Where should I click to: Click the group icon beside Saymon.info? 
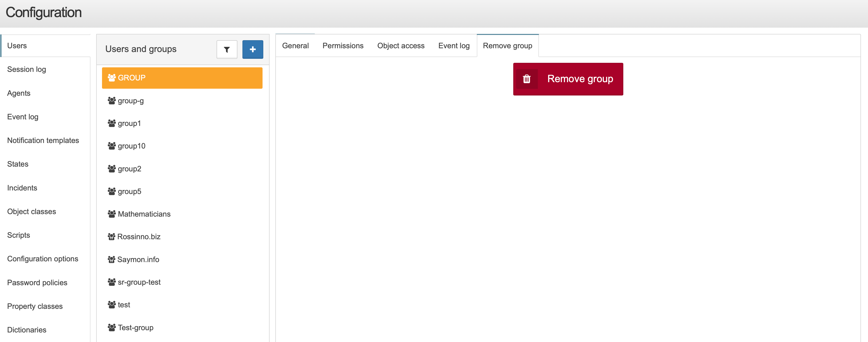click(112, 259)
